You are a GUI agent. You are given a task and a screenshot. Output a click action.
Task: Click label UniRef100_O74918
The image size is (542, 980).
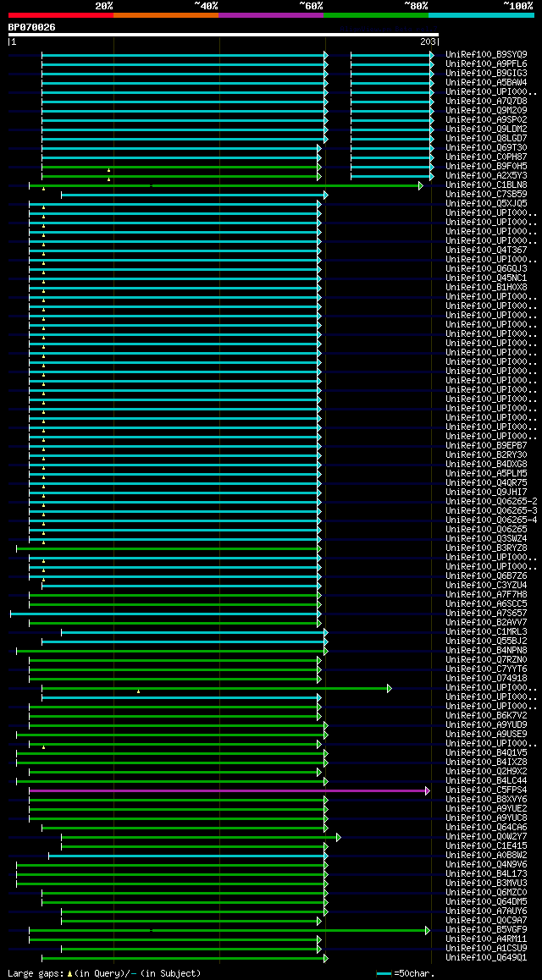pos(486,679)
